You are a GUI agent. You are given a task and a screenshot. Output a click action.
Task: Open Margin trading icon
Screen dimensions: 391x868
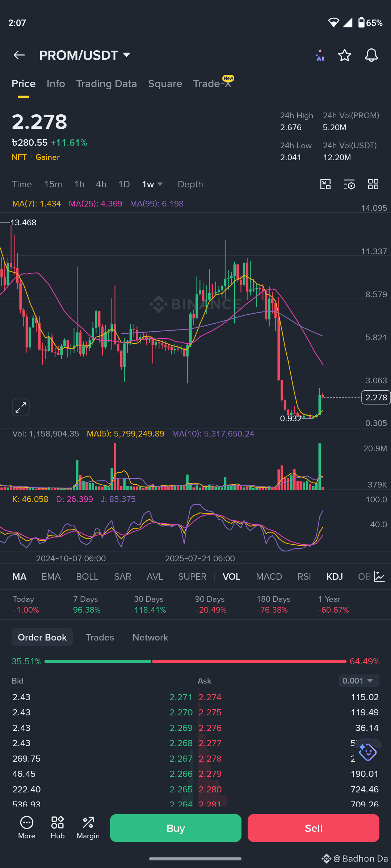pyautogui.click(x=88, y=827)
